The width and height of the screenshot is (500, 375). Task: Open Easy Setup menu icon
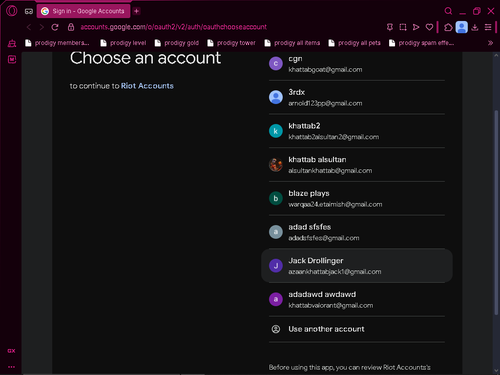[x=488, y=27]
